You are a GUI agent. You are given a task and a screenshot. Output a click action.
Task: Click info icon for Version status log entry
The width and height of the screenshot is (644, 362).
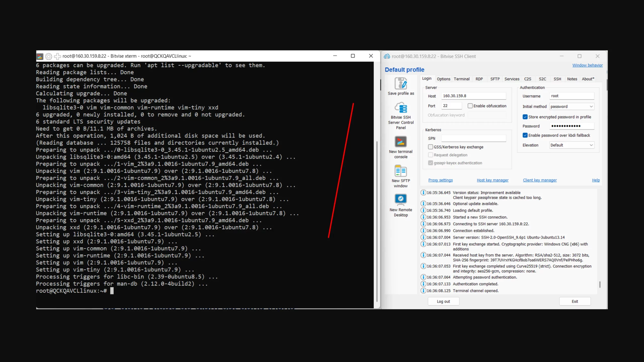point(423,193)
